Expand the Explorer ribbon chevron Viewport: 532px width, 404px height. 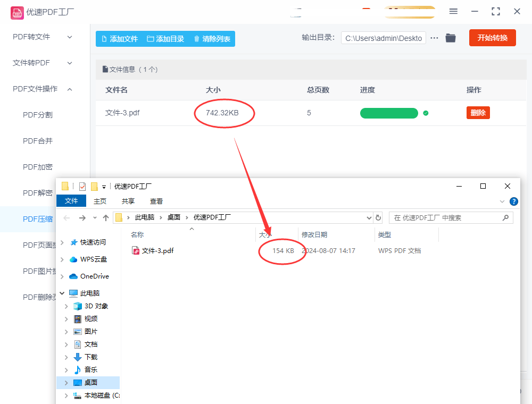(502, 201)
